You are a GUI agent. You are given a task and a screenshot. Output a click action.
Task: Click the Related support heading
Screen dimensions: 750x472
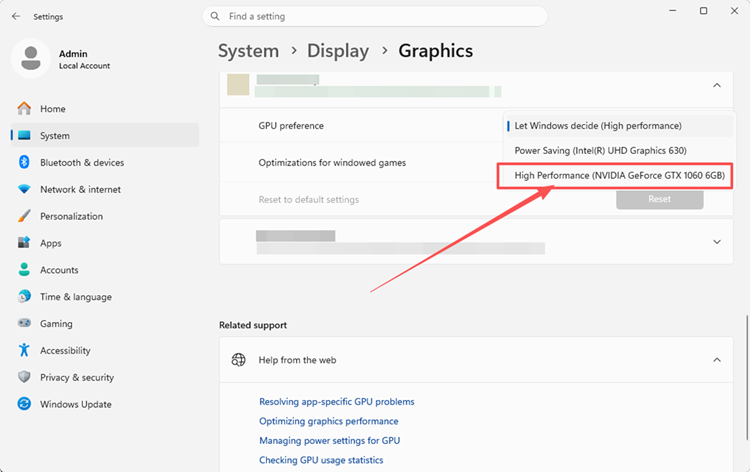click(x=253, y=325)
